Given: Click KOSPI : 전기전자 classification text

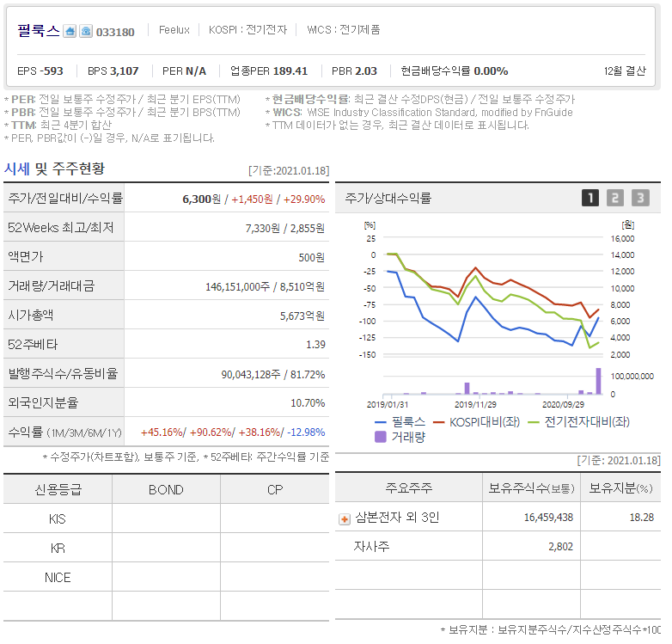Looking at the screenshot, I should 247,29.
